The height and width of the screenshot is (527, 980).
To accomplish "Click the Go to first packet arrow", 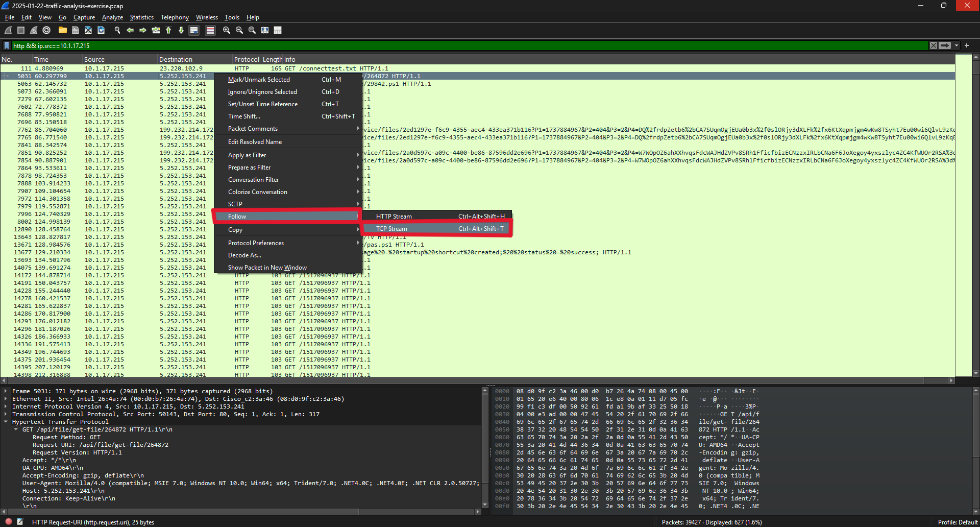I will (168, 31).
